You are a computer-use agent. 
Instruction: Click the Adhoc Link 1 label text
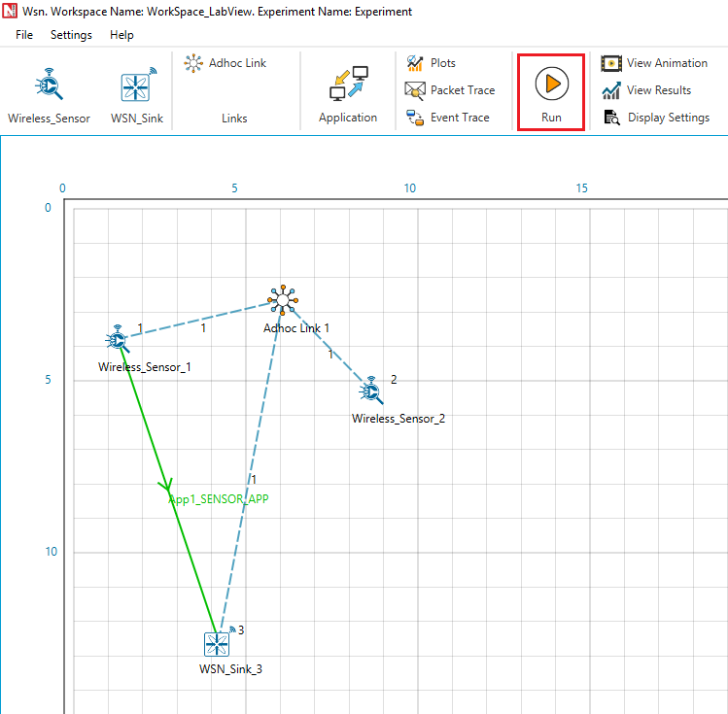pos(296,328)
